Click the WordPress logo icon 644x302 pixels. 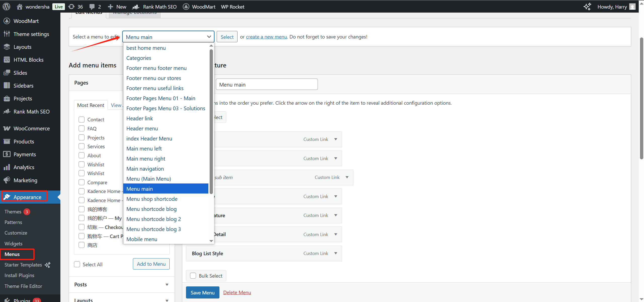click(x=7, y=7)
